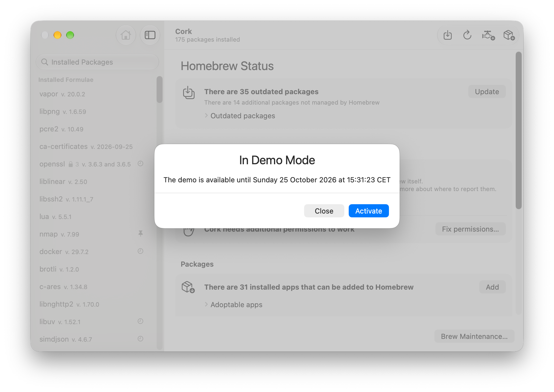
Task: Click the green zoom window button
Action: pyautogui.click(x=70, y=35)
